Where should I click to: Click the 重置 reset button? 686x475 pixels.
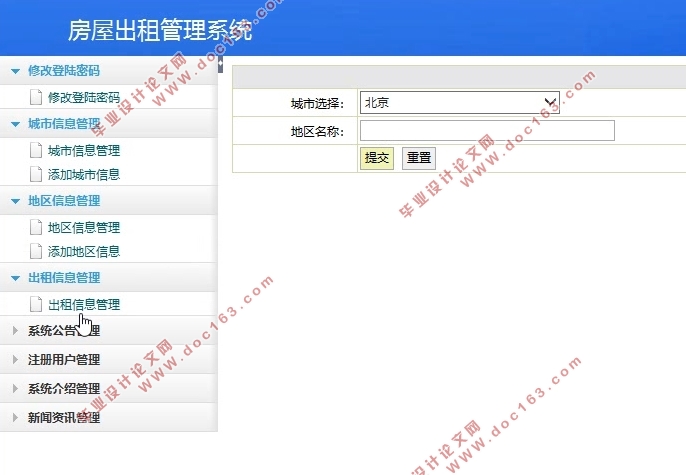pyautogui.click(x=419, y=158)
